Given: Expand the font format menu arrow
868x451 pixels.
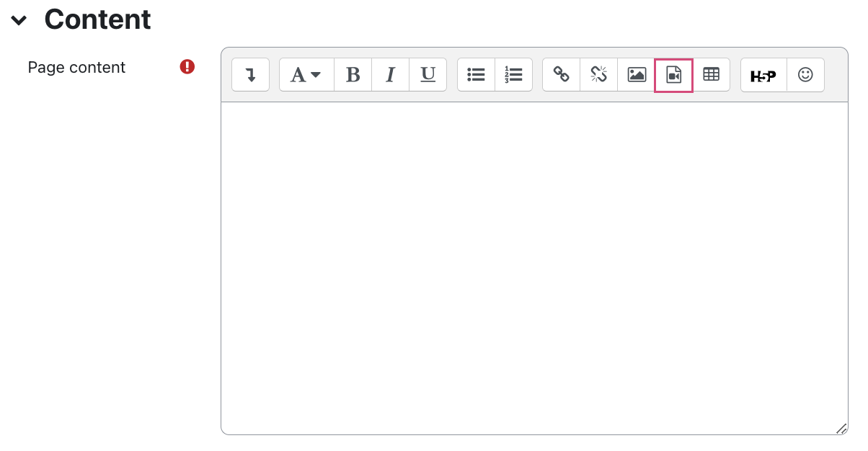Looking at the screenshot, I should (x=316, y=75).
